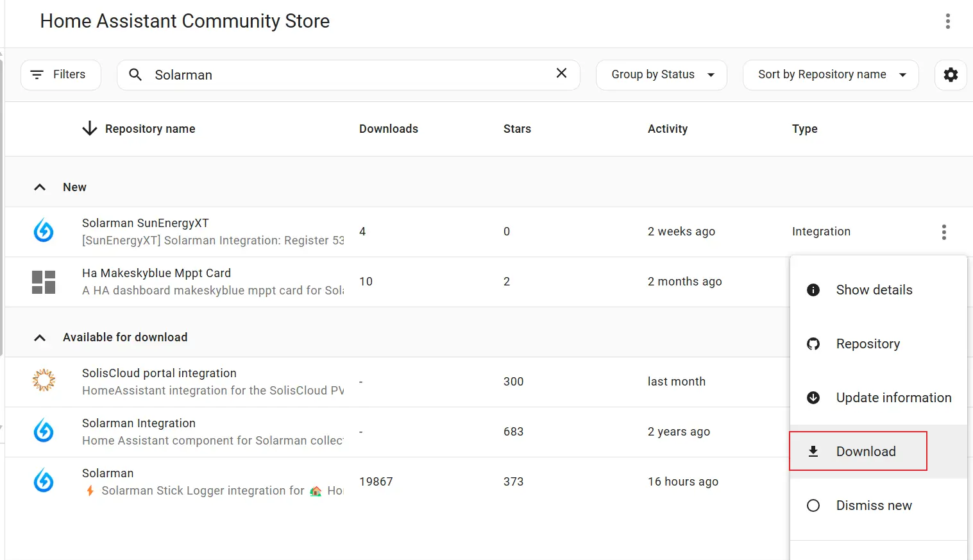Image resolution: width=973 pixels, height=560 pixels.
Task: Open the Filters button
Action: (x=61, y=75)
